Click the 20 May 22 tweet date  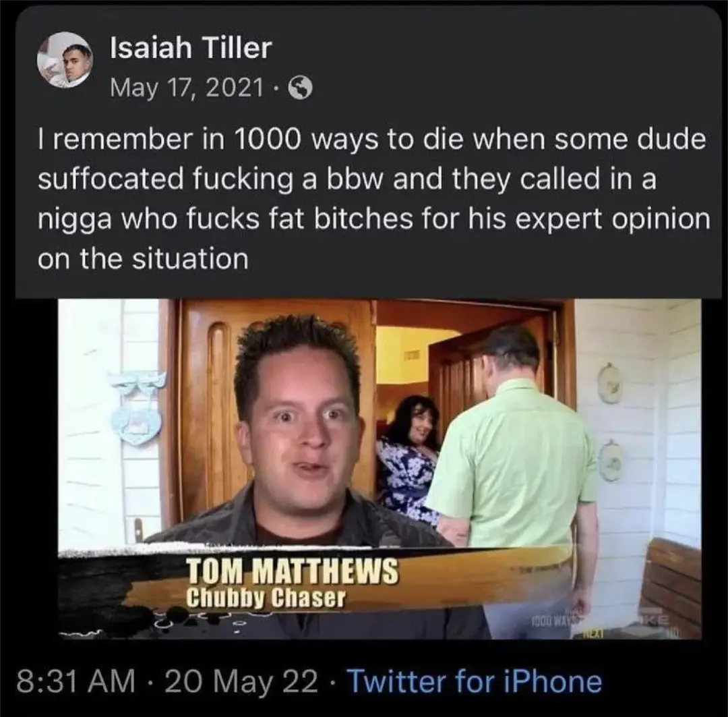[241, 682]
